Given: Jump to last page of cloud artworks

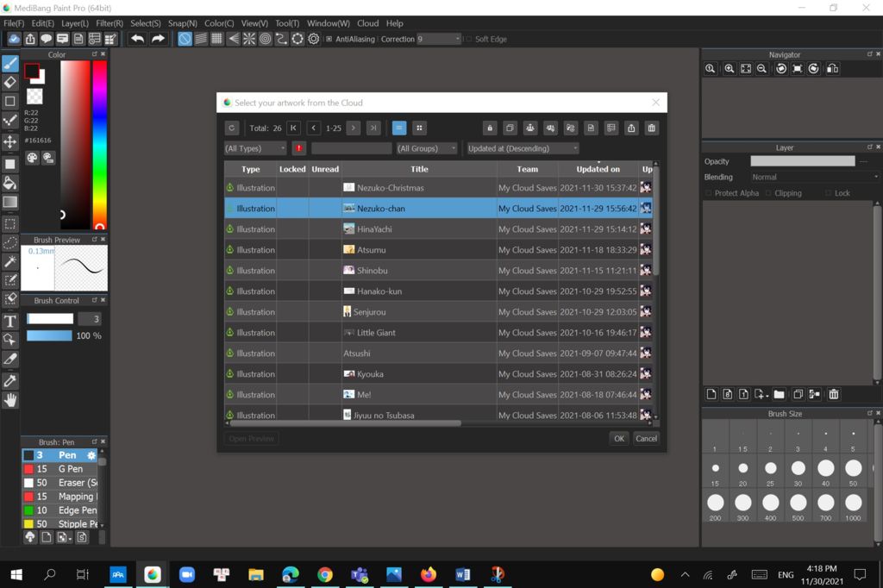Looking at the screenshot, I should click(x=373, y=128).
